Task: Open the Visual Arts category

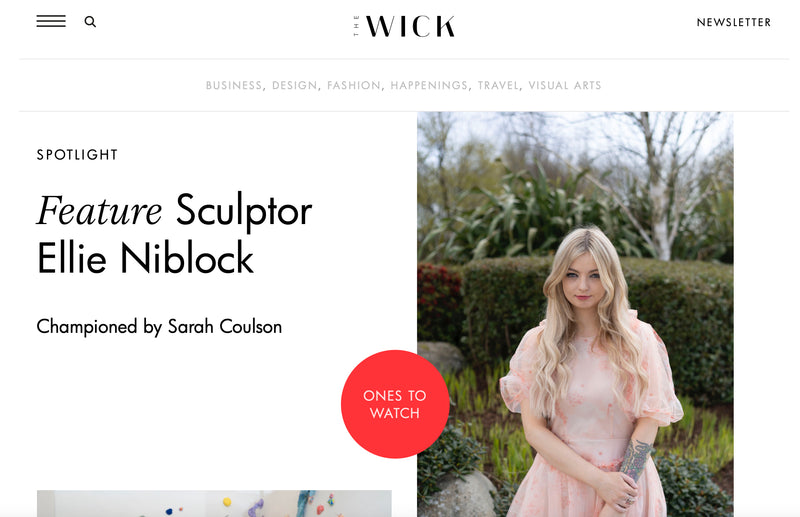Action: [x=565, y=85]
